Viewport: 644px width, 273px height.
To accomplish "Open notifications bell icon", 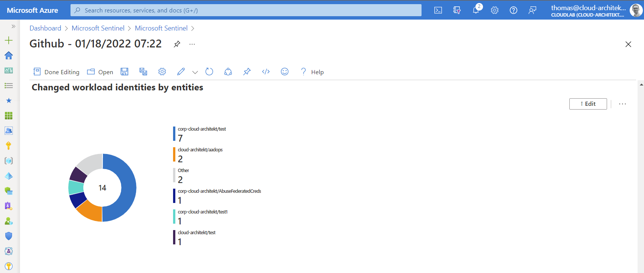I will (476, 10).
